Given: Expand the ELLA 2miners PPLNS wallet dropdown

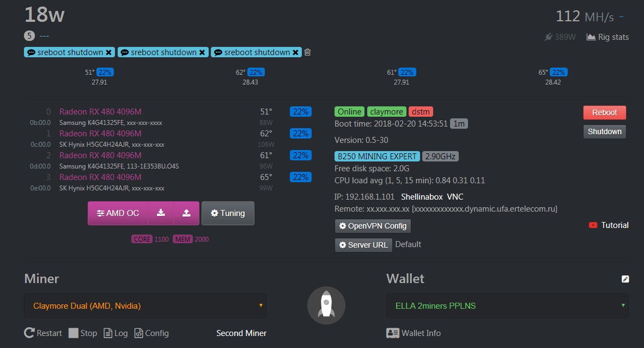Looking at the screenshot, I should (507, 306).
